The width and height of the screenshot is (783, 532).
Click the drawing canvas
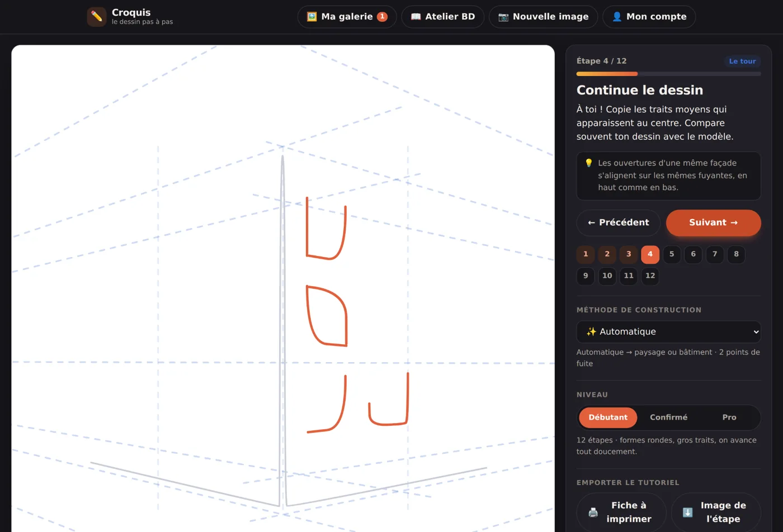point(283,288)
